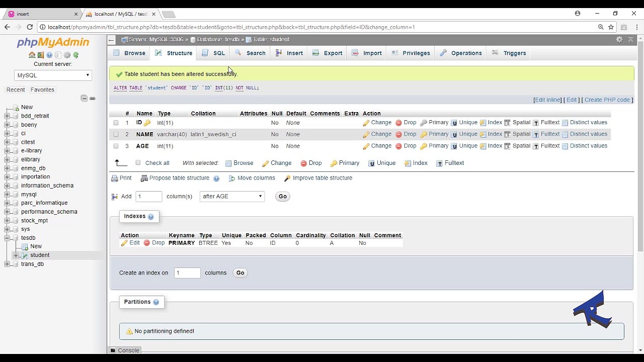The height and width of the screenshot is (362, 644).
Task: Click the New item under tesdb
Action: coord(36,246)
